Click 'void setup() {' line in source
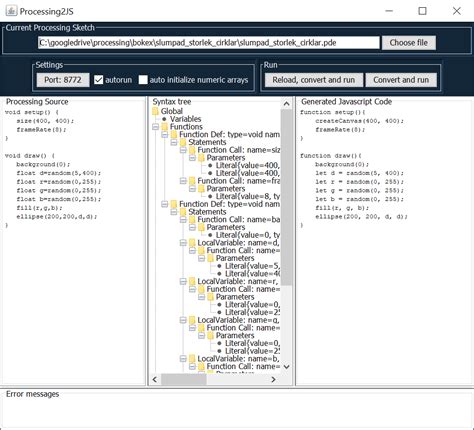The height and width of the screenshot is (430, 474). 32,112
